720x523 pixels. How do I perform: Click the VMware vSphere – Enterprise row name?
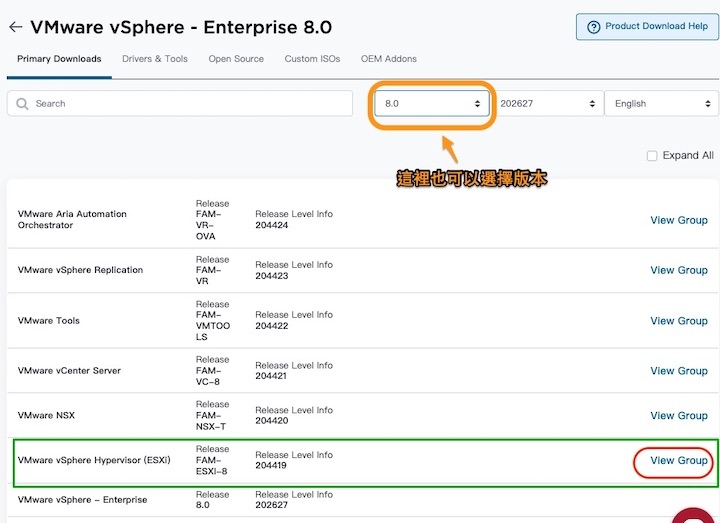tap(83, 500)
